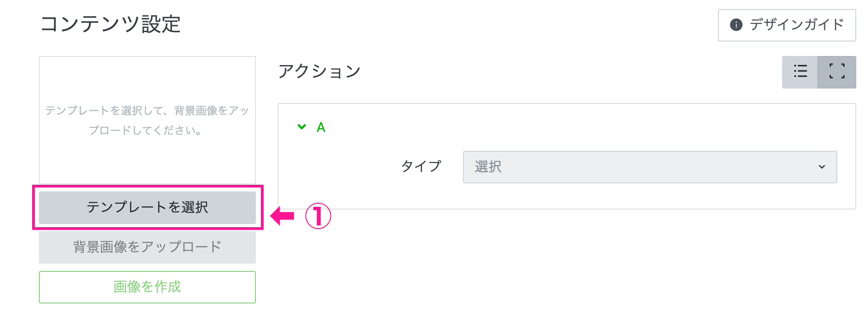Click the 画像を作成 button
Viewport: 868px width, 317px height.
(147, 287)
